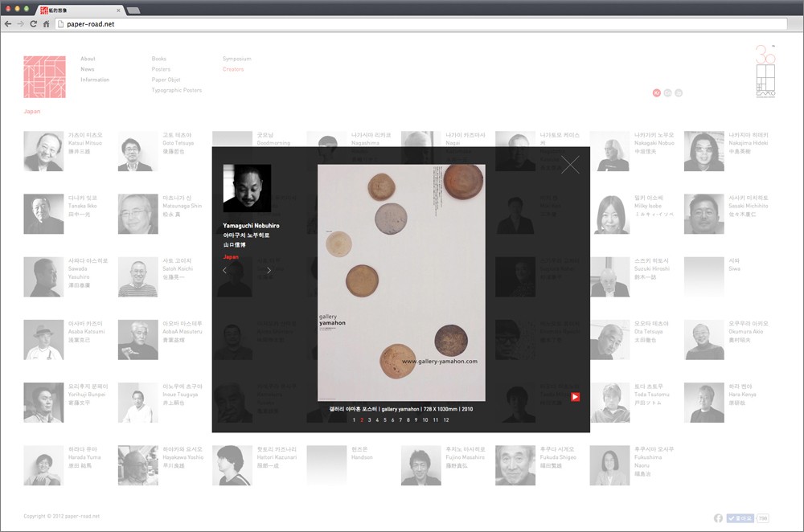Viewport: 804px width, 532px height.
Task: Open Harada Yuma creator portrait
Action: click(43, 465)
